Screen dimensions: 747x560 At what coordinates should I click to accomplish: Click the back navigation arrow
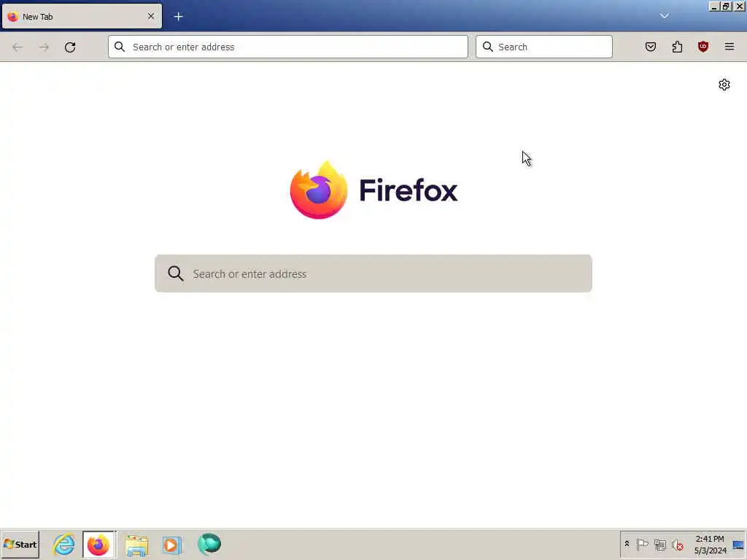click(18, 47)
